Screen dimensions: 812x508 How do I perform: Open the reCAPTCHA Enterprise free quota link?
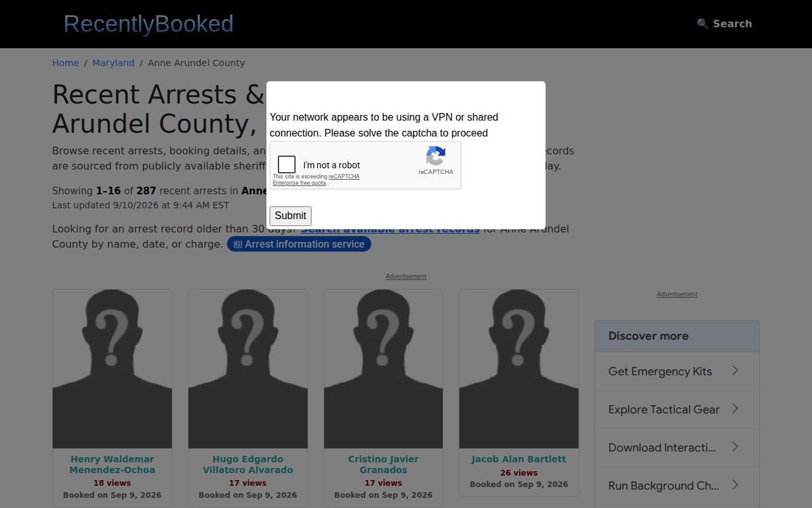click(316, 180)
